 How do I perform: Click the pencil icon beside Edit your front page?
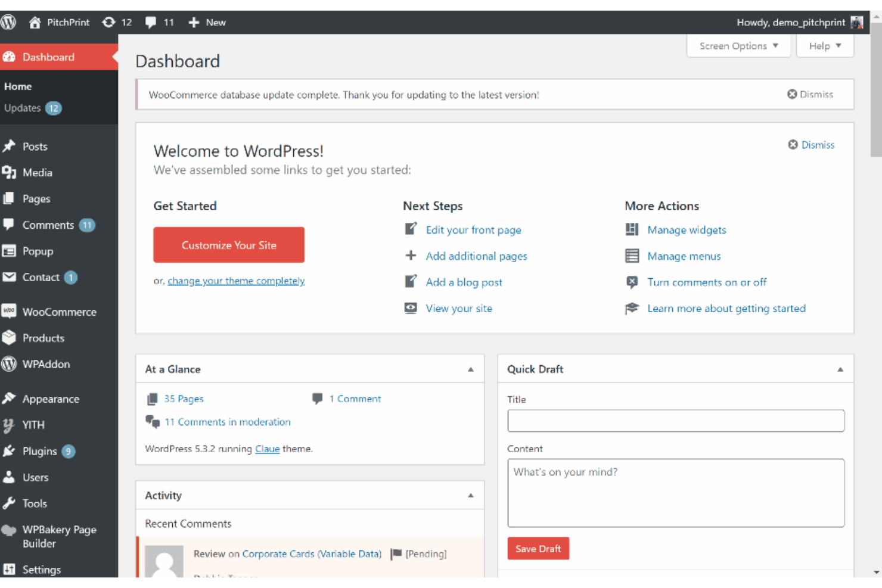pyautogui.click(x=411, y=229)
